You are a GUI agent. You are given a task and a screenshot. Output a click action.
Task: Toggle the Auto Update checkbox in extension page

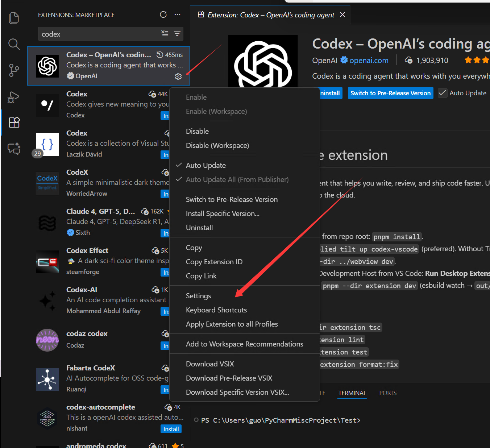pos(443,93)
